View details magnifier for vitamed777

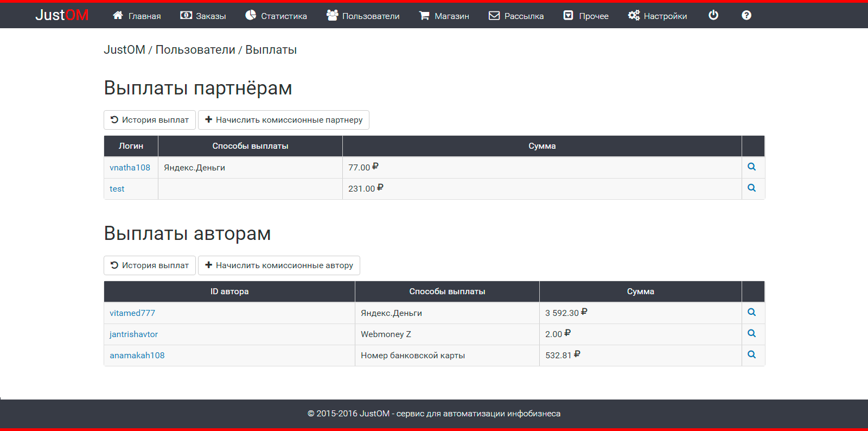click(x=751, y=313)
